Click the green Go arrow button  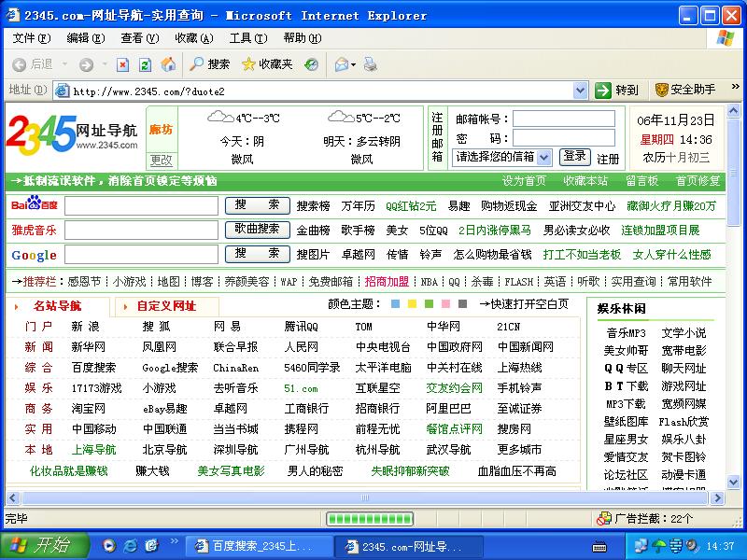602,90
